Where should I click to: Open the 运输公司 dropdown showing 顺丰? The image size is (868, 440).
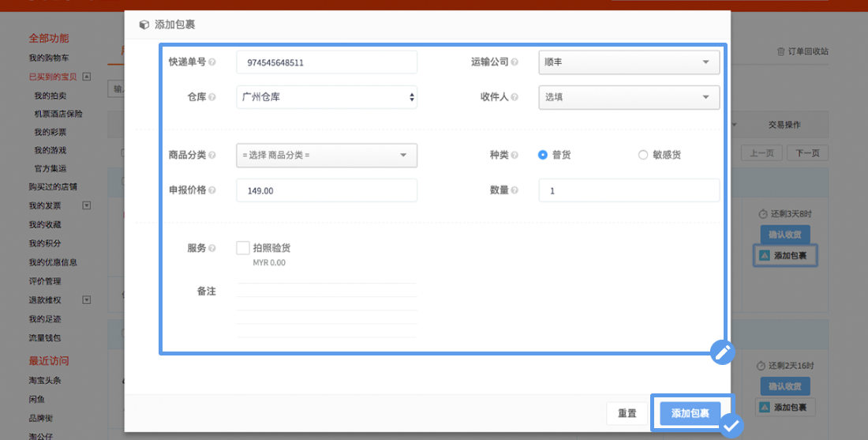[629, 62]
